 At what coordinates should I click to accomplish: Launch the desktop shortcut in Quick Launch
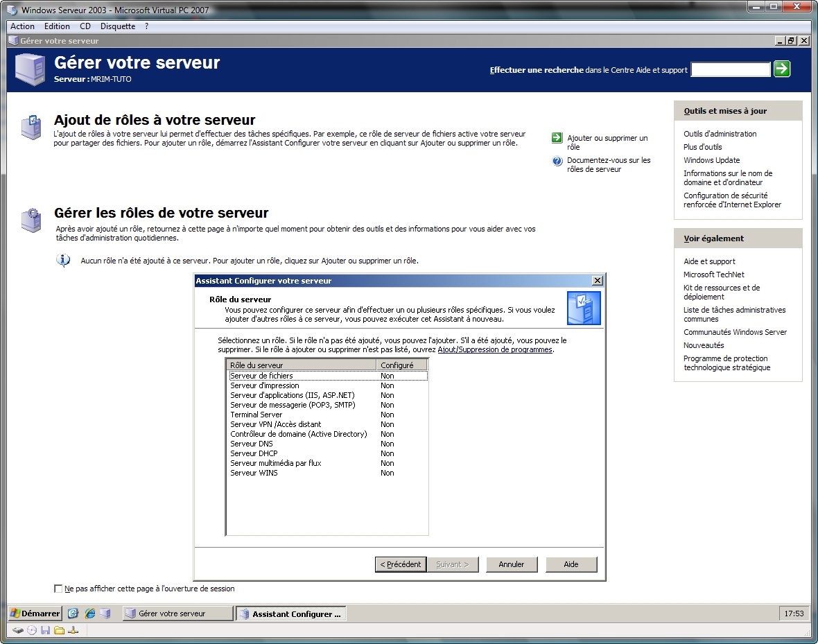click(x=73, y=613)
